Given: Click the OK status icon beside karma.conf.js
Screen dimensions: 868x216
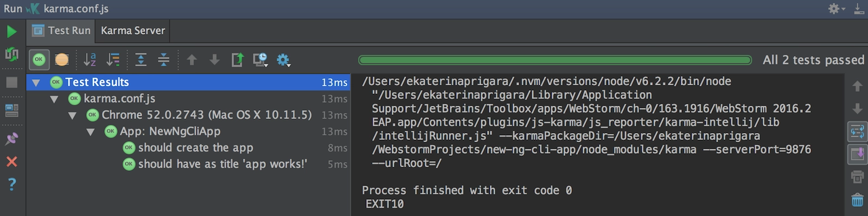Looking at the screenshot, I should tap(74, 99).
